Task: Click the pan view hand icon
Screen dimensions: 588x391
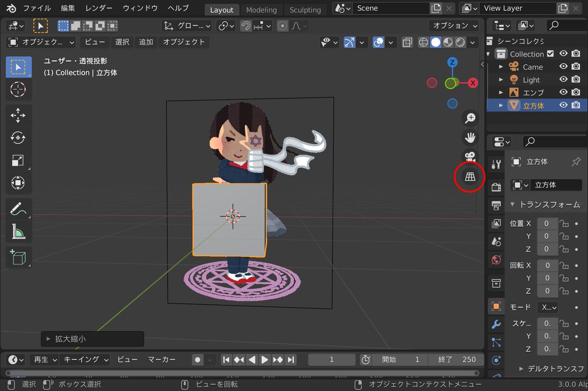Action: 470,137
